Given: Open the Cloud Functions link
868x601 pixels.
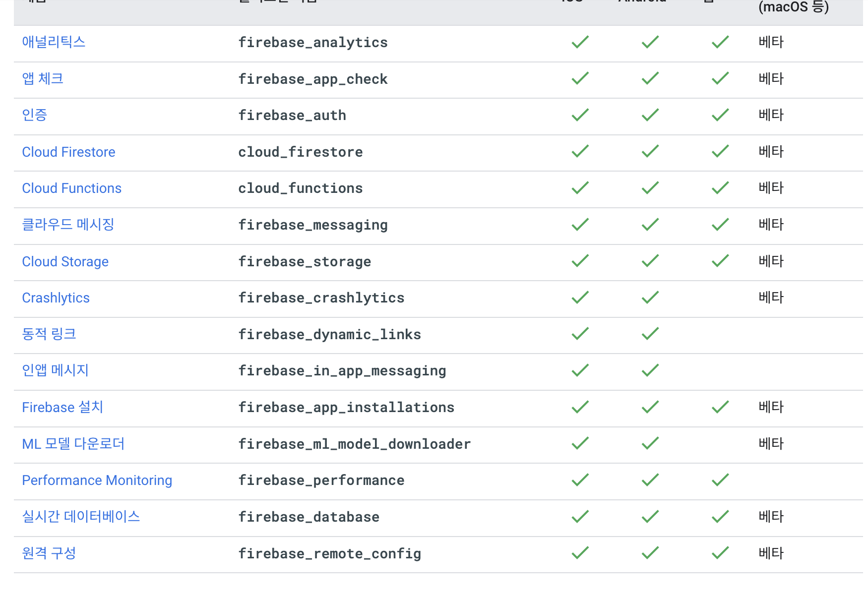Looking at the screenshot, I should tap(71, 188).
